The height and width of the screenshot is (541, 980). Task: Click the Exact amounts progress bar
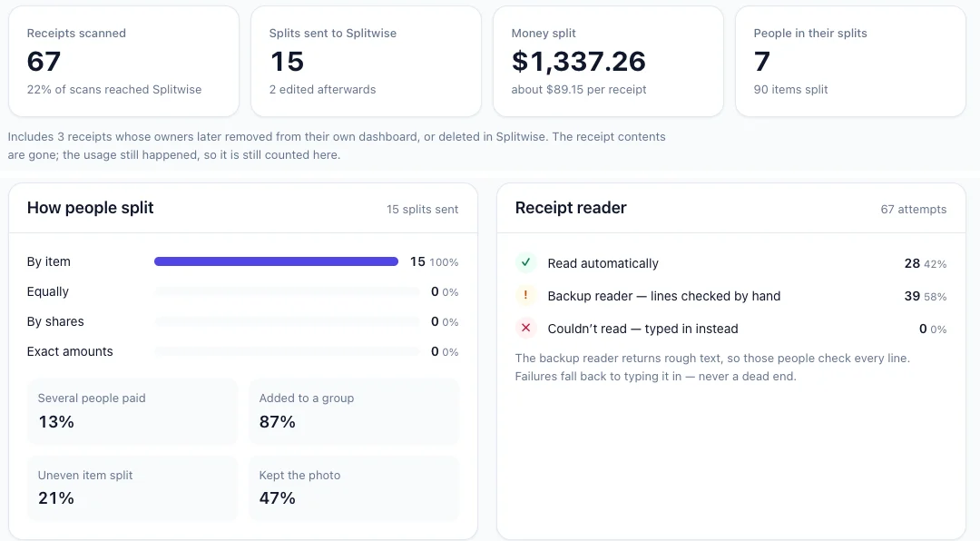click(287, 351)
